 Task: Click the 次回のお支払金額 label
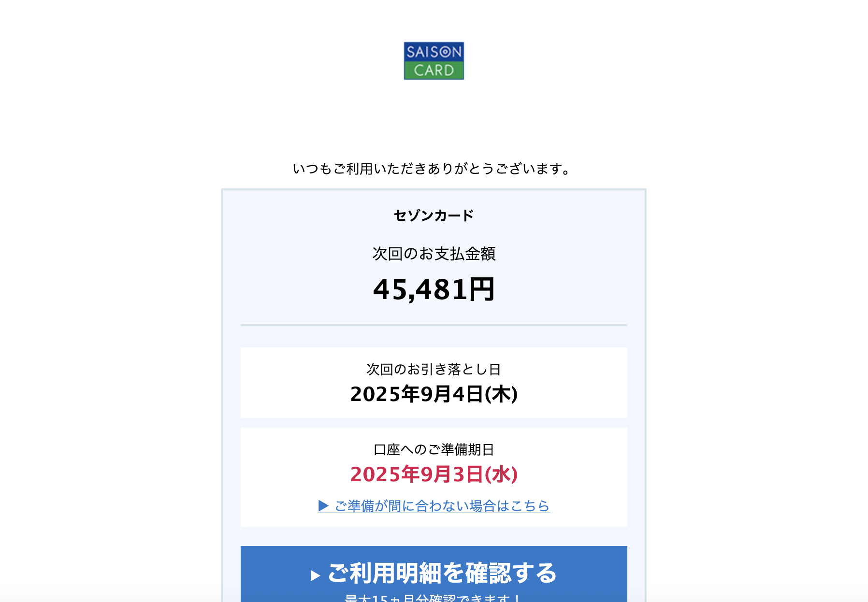[434, 253]
